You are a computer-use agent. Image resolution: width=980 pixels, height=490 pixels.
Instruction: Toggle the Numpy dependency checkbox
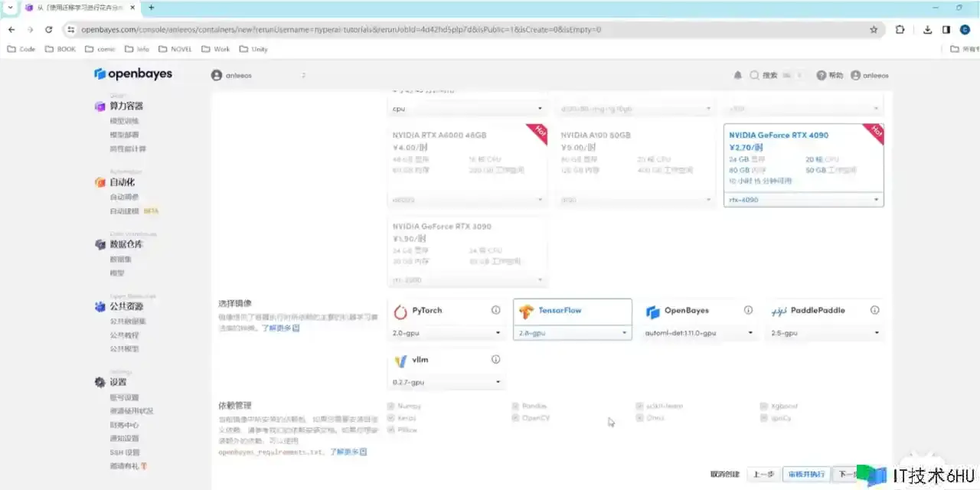[x=391, y=406]
